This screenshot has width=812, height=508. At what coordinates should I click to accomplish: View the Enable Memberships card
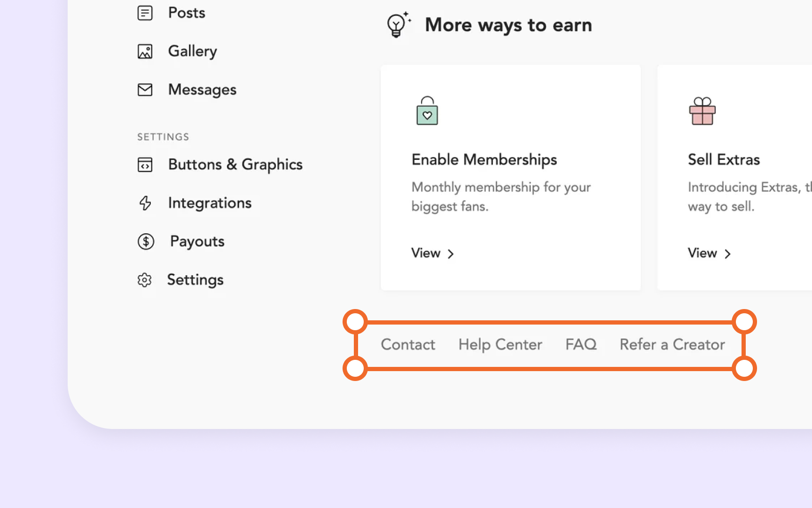point(511,177)
